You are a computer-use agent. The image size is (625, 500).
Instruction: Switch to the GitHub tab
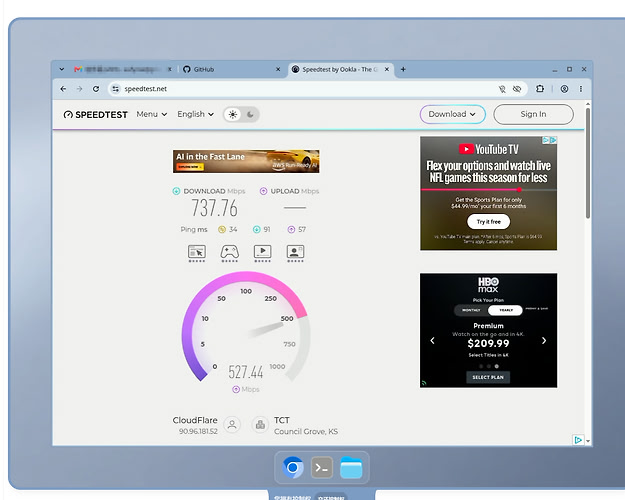(x=232, y=69)
